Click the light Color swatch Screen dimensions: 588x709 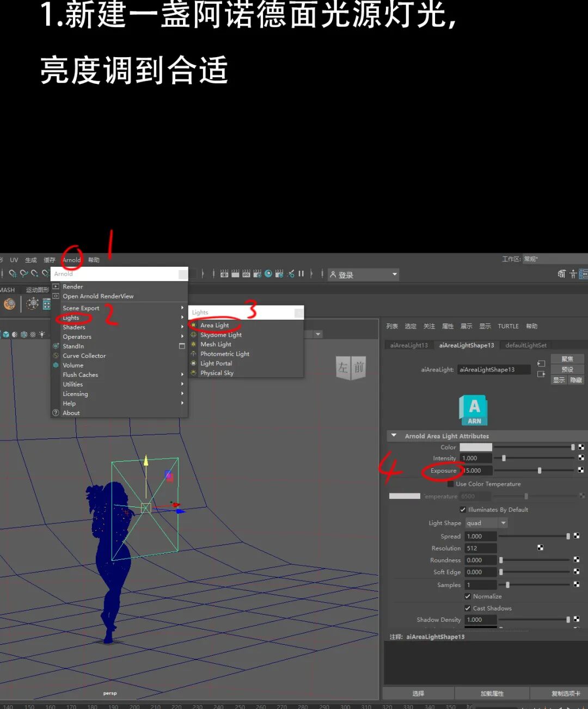pos(476,447)
